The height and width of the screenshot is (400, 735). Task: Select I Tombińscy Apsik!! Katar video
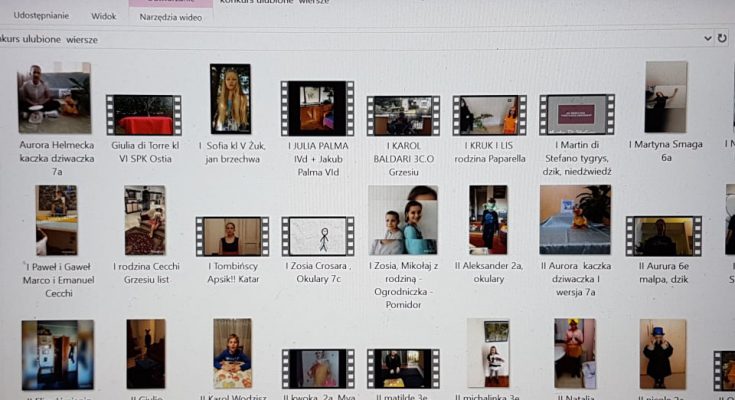(232, 236)
